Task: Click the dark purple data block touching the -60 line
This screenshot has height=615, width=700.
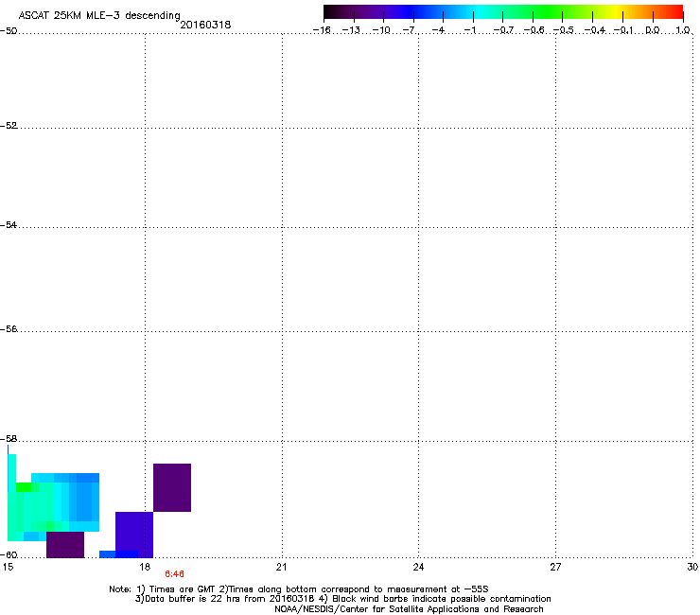Action: (x=65, y=544)
